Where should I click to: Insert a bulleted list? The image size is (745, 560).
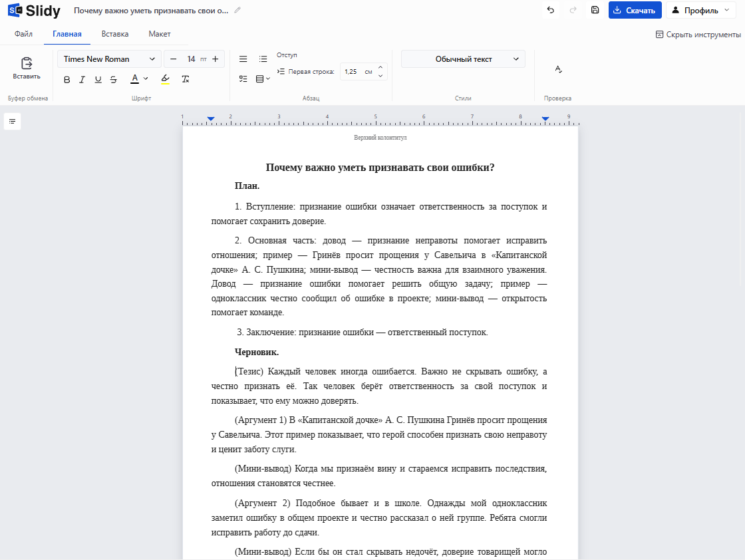[263, 59]
